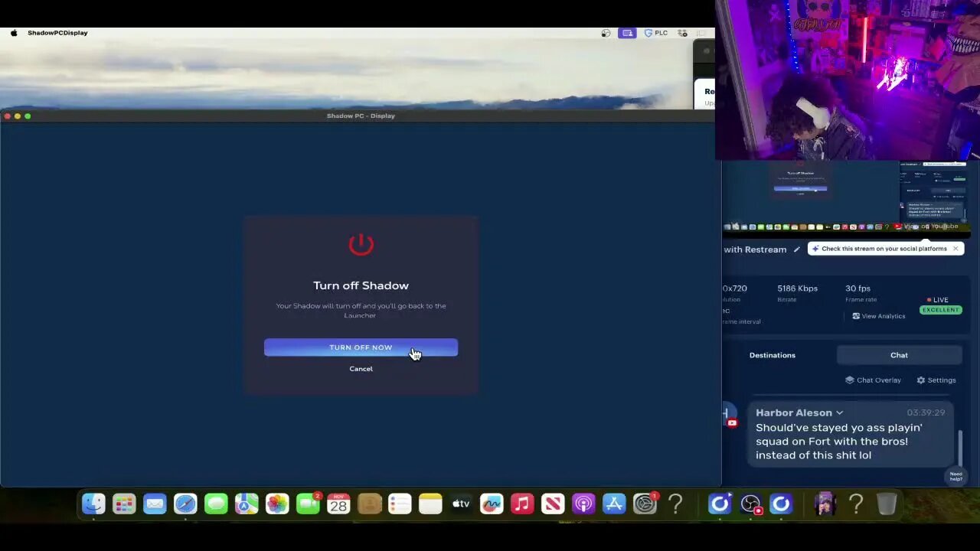Open Music from the Dock

pyautogui.click(x=522, y=504)
